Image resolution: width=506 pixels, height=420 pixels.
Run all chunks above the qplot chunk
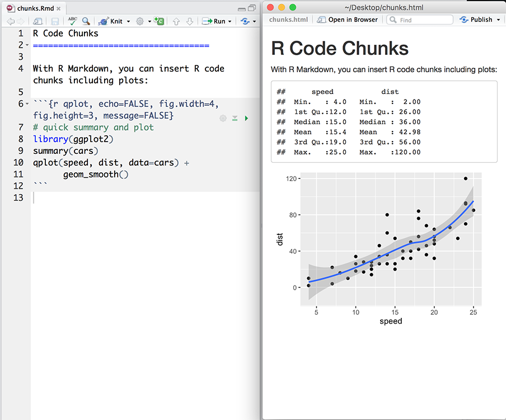235,119
